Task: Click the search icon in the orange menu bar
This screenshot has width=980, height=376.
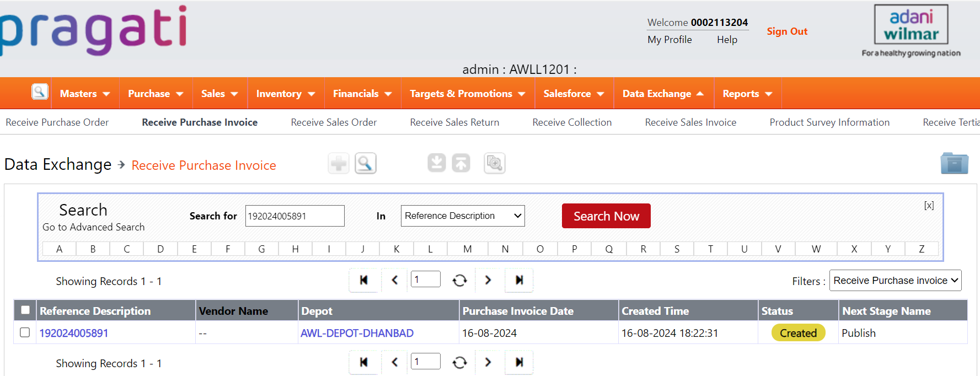Action: coord(40,92)
